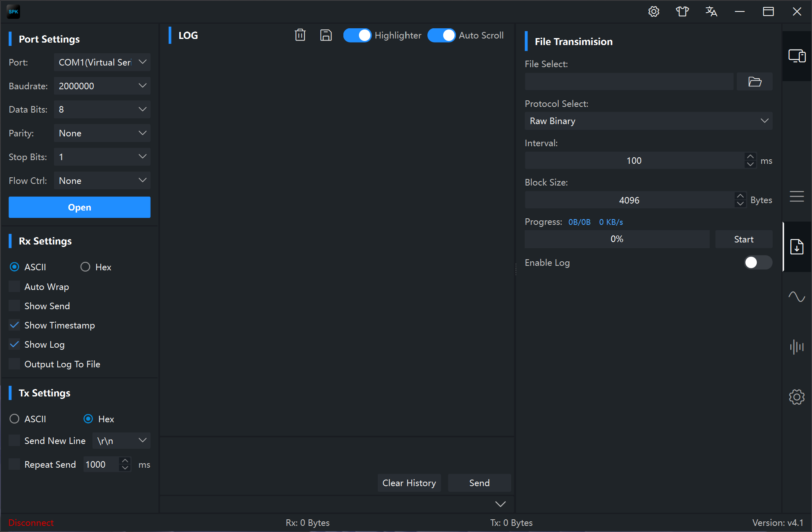Open the Data Bits dropdown

point(102,109)
